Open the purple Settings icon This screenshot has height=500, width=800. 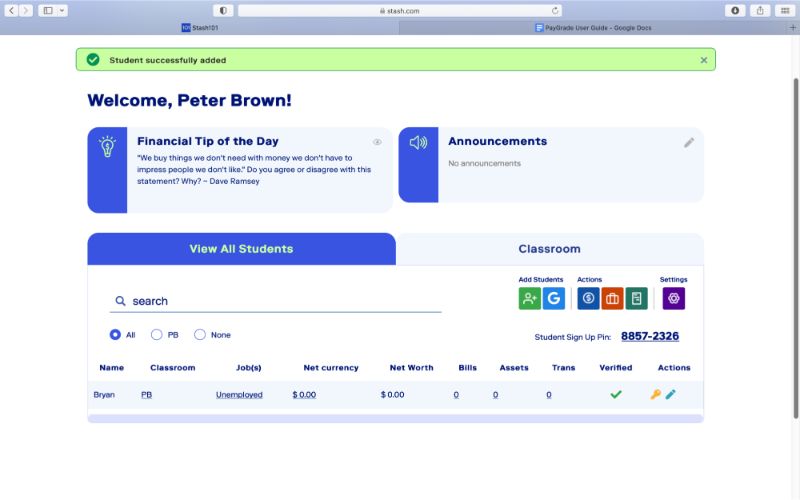[x=673, y=298]
